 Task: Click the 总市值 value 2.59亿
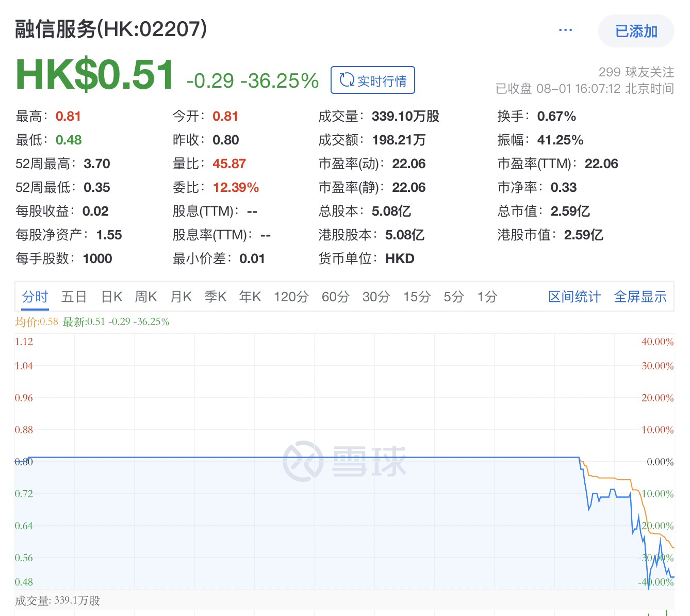point(570,211)
